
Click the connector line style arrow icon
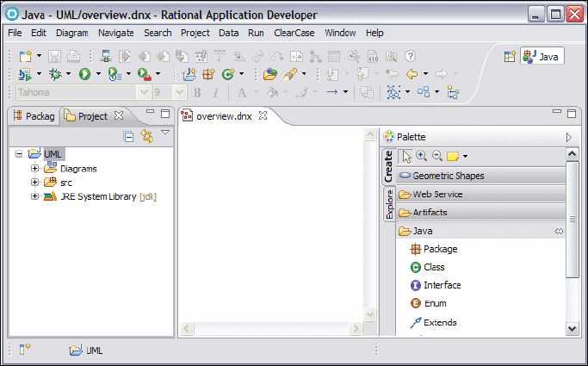coord(331,92)
